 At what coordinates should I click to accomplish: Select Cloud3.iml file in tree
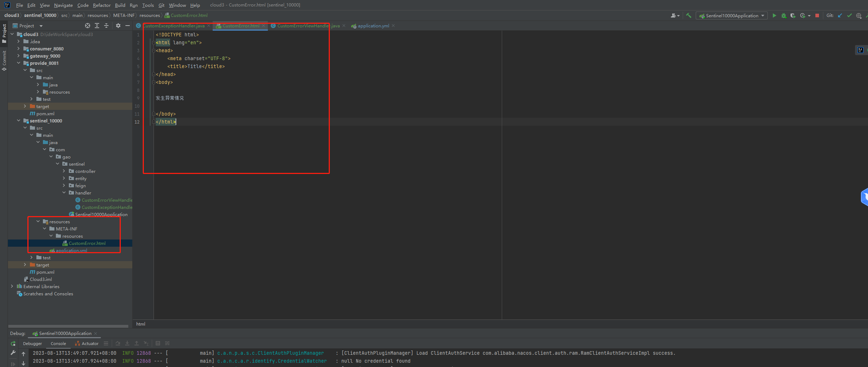(x=40, y=279)
